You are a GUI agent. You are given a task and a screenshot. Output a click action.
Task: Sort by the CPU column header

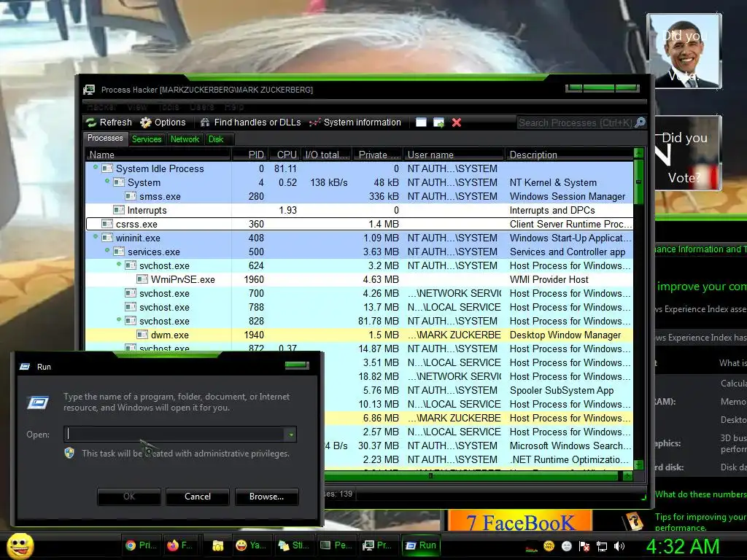(286, 155)
